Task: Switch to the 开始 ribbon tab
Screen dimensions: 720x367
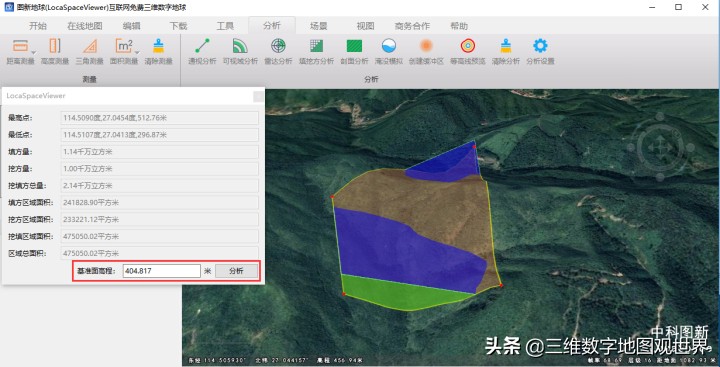Action: pyautogui.click(x=38, y=26)
